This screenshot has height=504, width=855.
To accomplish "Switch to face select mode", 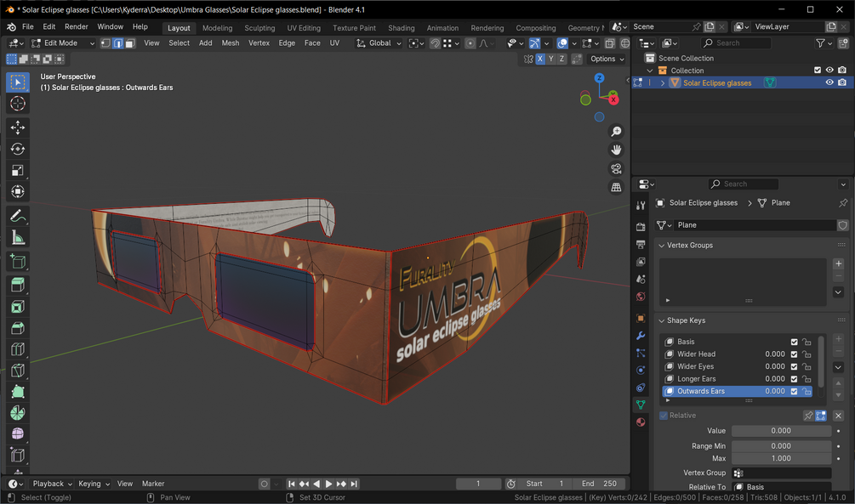I will tap(130, 43).
